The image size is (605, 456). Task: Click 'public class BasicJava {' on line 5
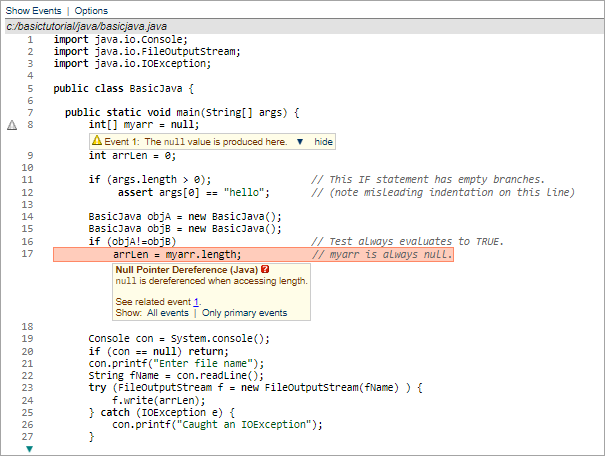pos(123,89)
